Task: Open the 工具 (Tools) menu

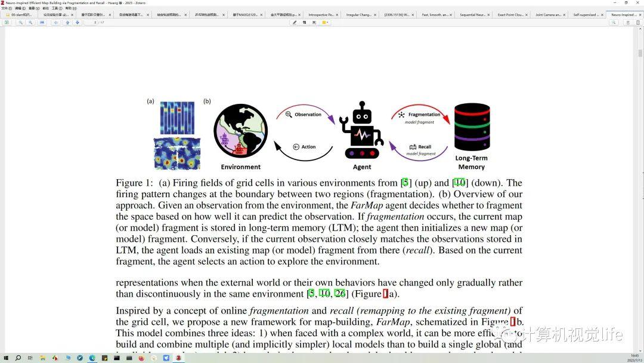Action: tap(55, 8)
